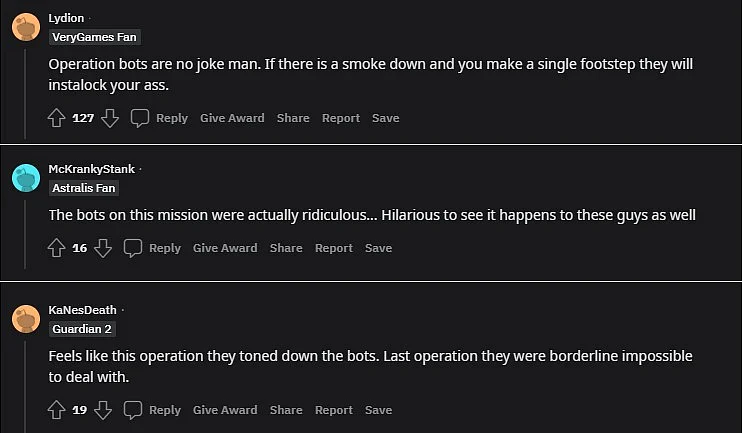Image resolution: width=742 pixels, height=433 pixels.
Task: Downvote KaNesDeath's comment
Action: (x=103, y=410)
